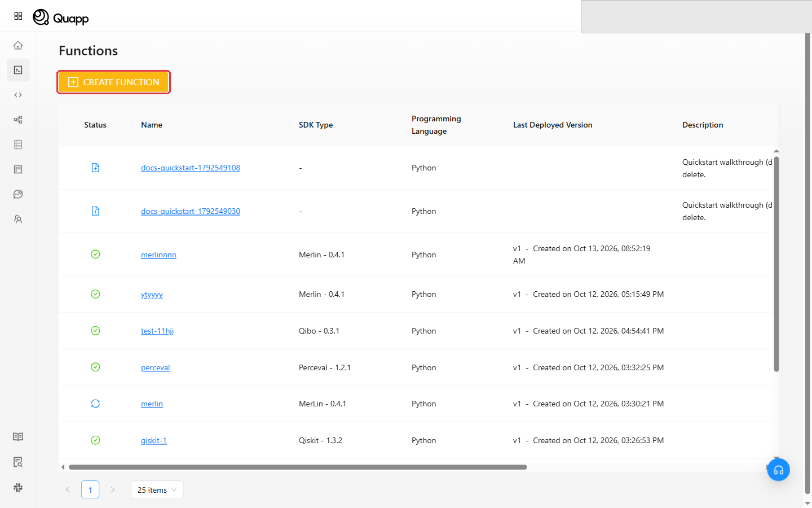Open the qiskit-1 function link

pos(154,440)
